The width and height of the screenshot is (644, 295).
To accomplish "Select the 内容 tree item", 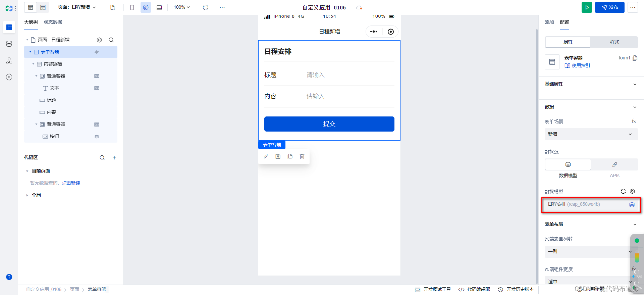I will point(71,112).
